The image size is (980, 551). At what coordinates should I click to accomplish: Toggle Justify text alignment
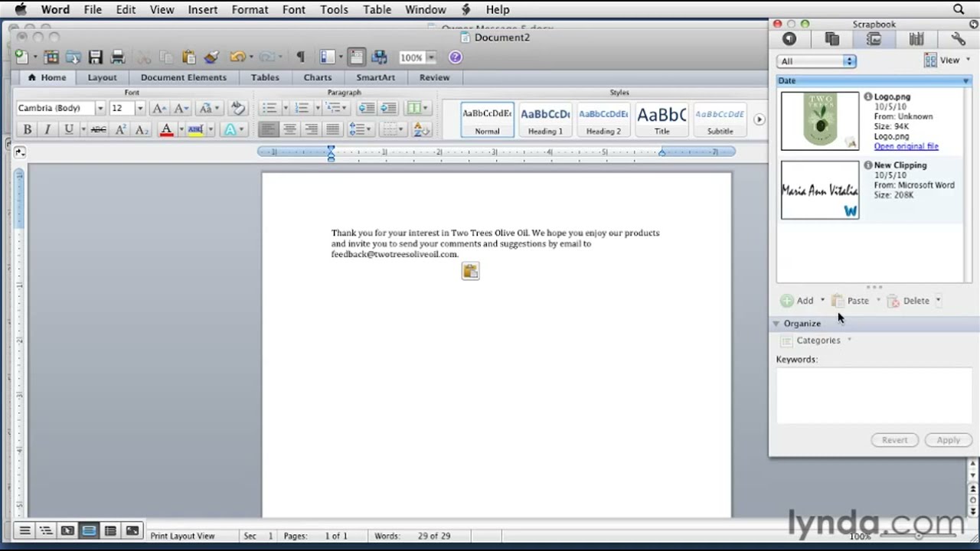332,129
